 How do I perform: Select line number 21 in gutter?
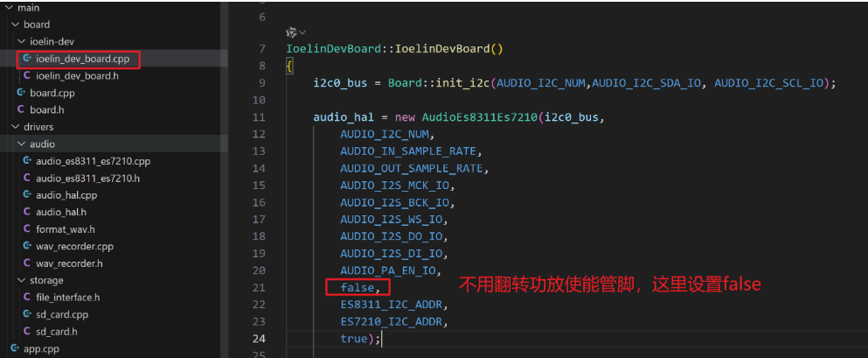click(x=259, y=288)
